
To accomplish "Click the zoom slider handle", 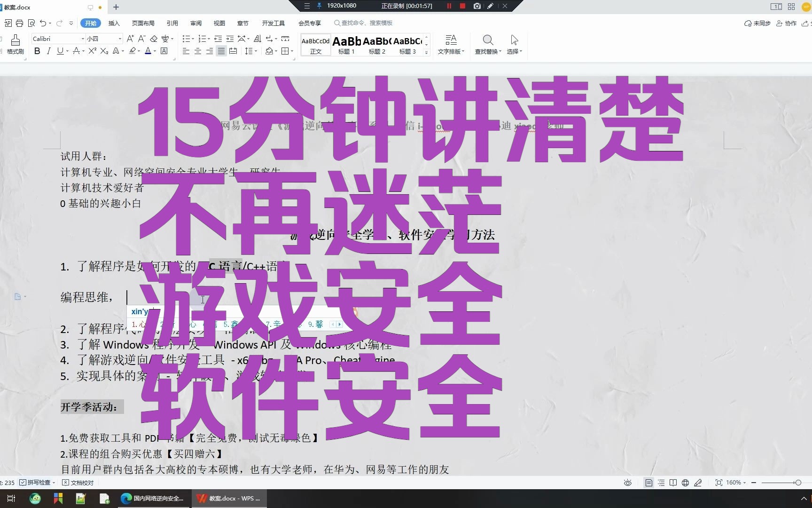I will click(x=798, y=483).
